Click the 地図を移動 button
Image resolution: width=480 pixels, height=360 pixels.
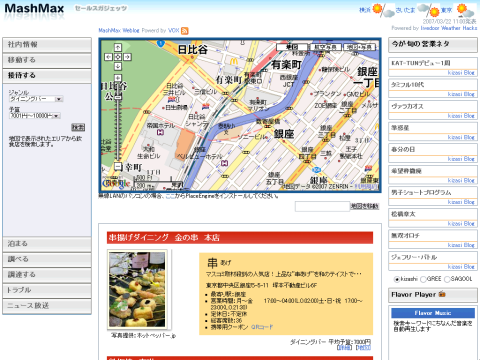pyautogui.click(x=365, y=206)
